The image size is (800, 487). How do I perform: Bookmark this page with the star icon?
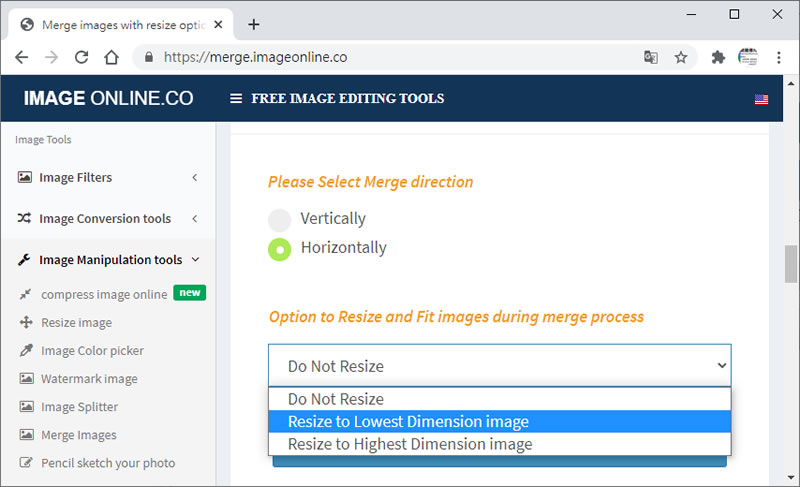[681, 57]
